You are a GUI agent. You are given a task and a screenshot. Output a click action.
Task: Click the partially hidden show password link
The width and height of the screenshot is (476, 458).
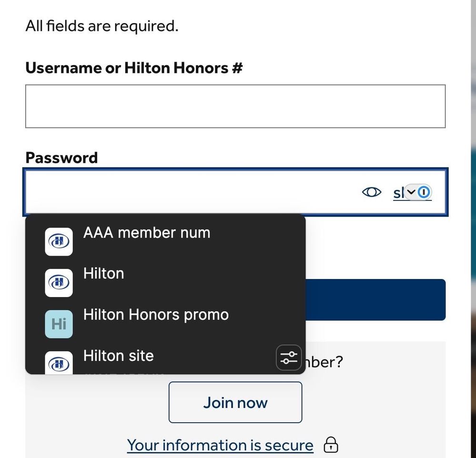(398, 193)
